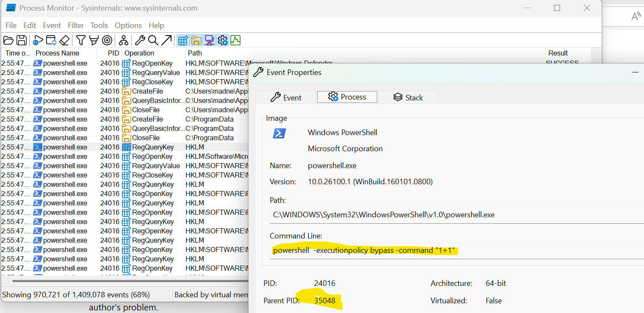644x313 pixels.
Task: Sort by the Path column header
Action: tap(365, 53)
